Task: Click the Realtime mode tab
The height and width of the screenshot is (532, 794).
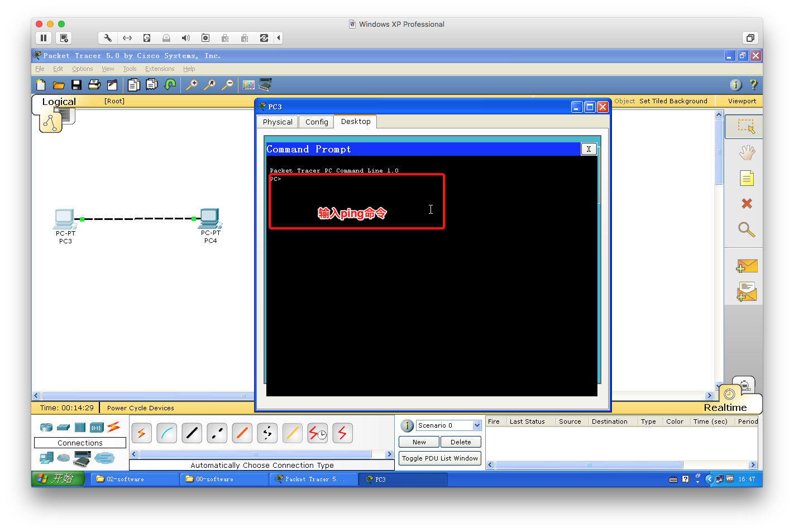Action: (x=725, y=408)
